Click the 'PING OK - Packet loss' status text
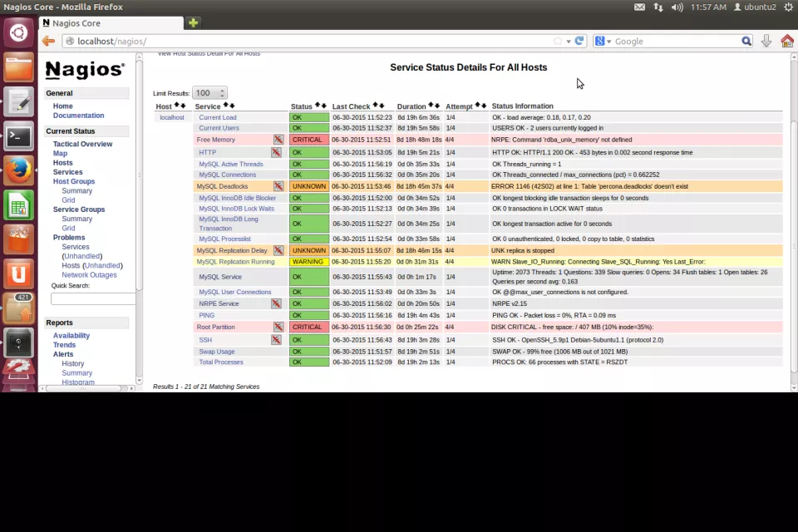 coord(554,315)
